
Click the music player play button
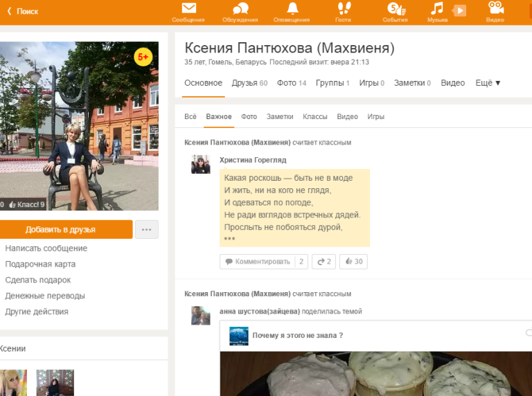(x=459, y=10)
